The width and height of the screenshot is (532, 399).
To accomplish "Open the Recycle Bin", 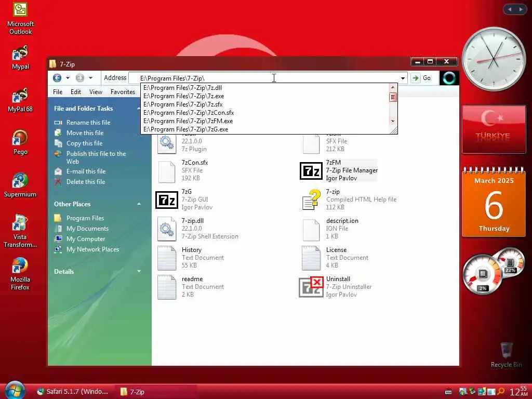I will 506,355.
